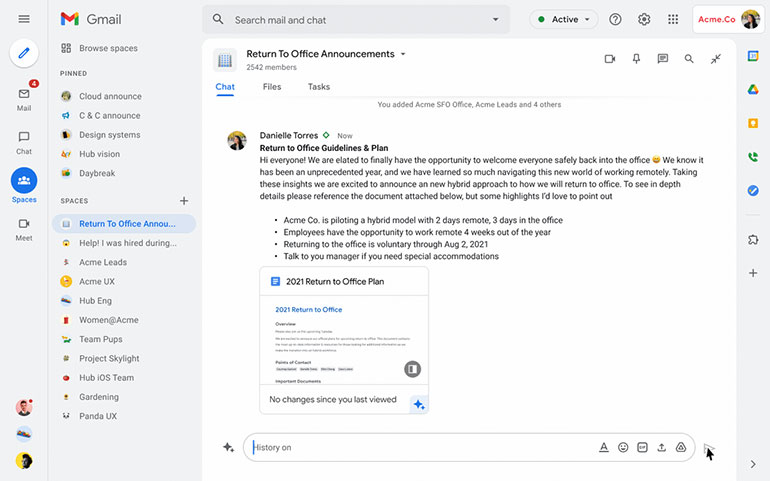This screenshot has height=481, width=770.
Task: Focus the History on message field
Action: pyautogui.click(x=469, y=447)
